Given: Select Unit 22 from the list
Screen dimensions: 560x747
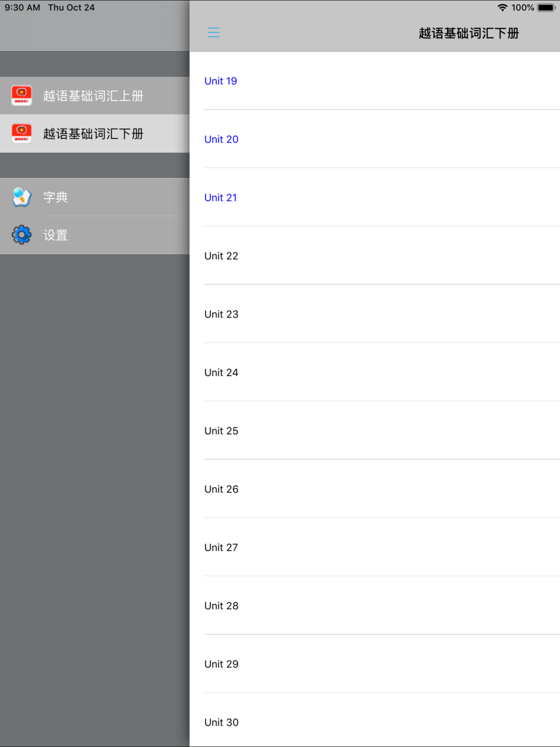Looking at the screenshot, I should point(375,255).
